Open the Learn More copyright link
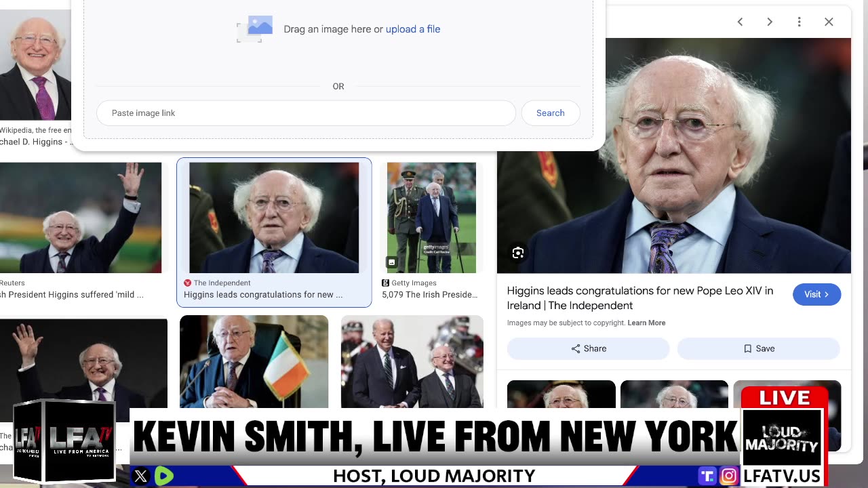The image size is (868, 488). [646, 323]
